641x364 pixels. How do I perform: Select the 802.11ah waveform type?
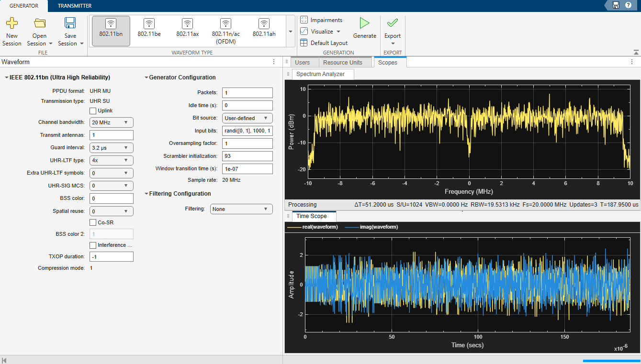click(264, 31)
